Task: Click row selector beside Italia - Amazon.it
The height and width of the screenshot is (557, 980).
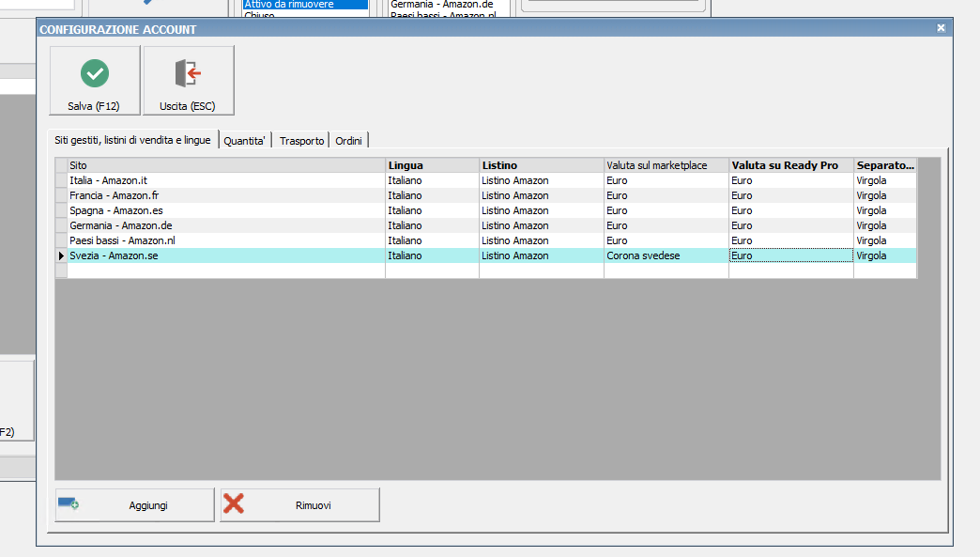Action: [61, 180]
